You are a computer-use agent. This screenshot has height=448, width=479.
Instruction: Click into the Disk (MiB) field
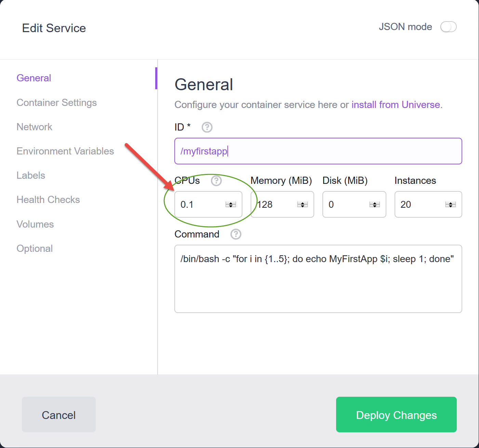point(354,204)
